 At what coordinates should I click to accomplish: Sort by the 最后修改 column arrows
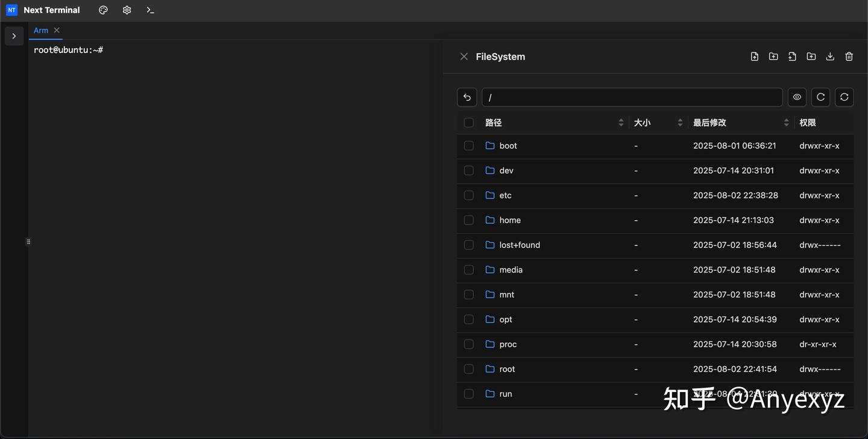click(786, 122)
